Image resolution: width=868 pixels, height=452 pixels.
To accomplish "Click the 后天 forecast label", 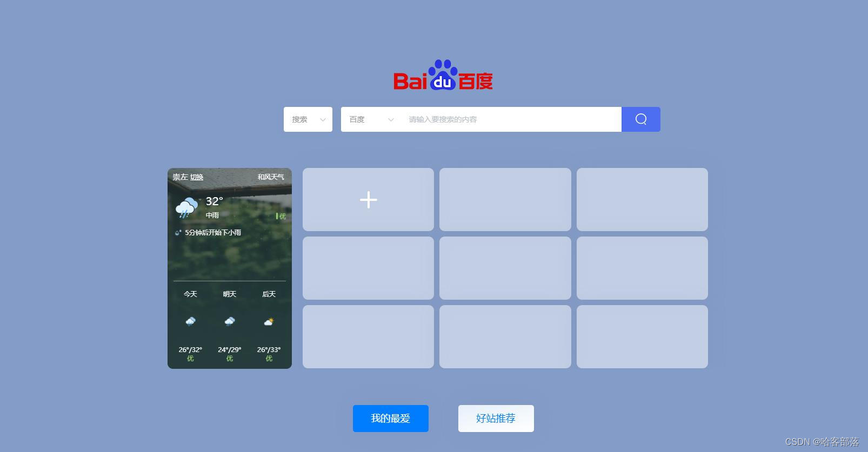I will point(269,294).
